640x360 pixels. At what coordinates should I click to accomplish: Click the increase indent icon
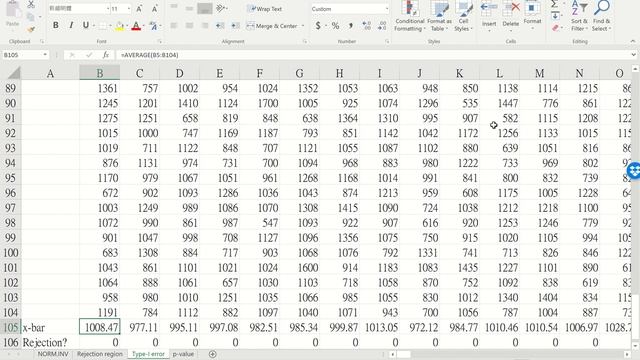[x=236, y=26]
